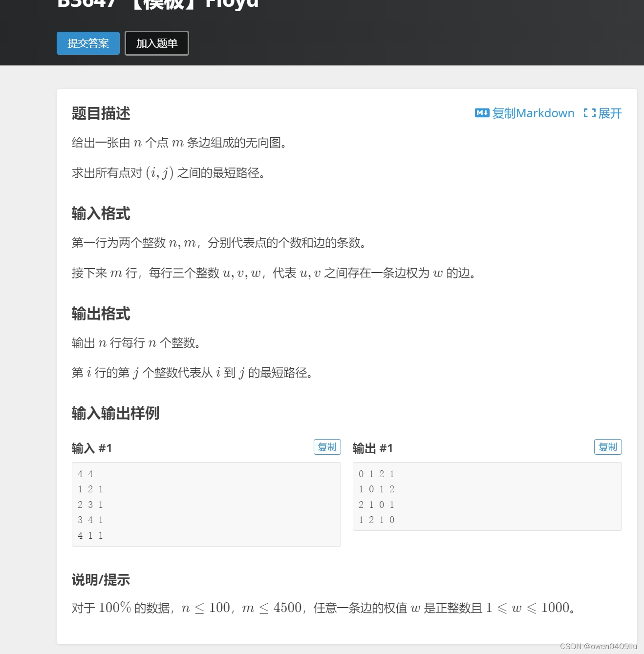Click the 提交答案 submit button
The height and width of the screenshot is (654, 644).
click(x=88, y=43)
